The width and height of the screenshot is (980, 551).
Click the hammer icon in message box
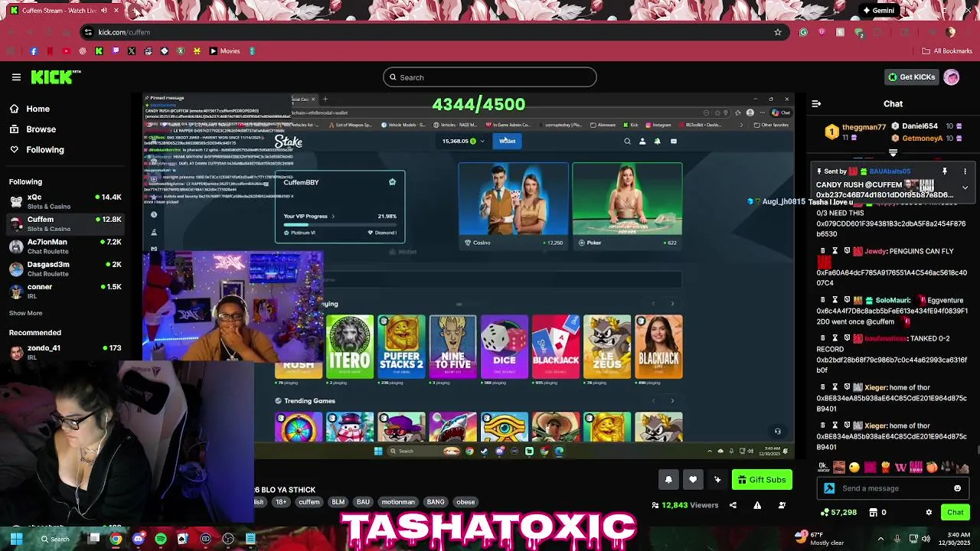[x=829, y=488]
